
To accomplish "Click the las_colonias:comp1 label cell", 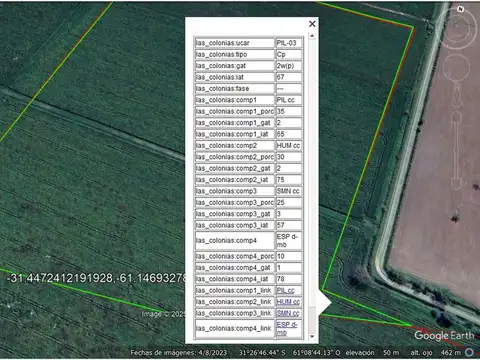I will click(235, 100).
